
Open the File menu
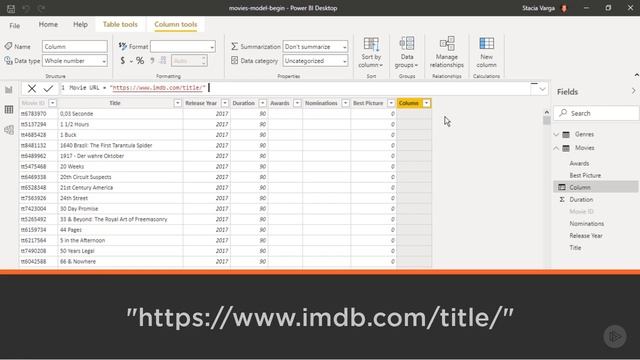click(15, 26)
